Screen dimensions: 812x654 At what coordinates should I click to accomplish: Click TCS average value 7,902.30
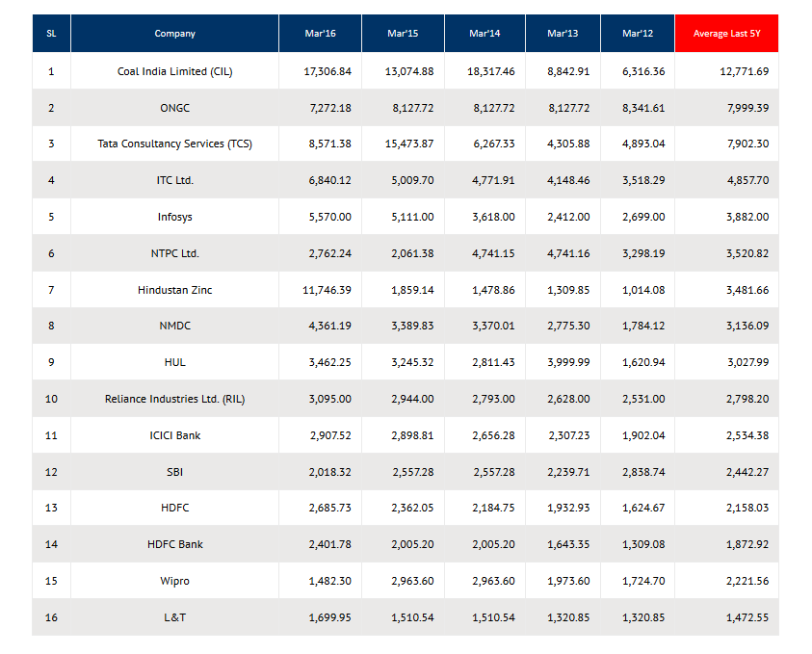click(747, 144)
